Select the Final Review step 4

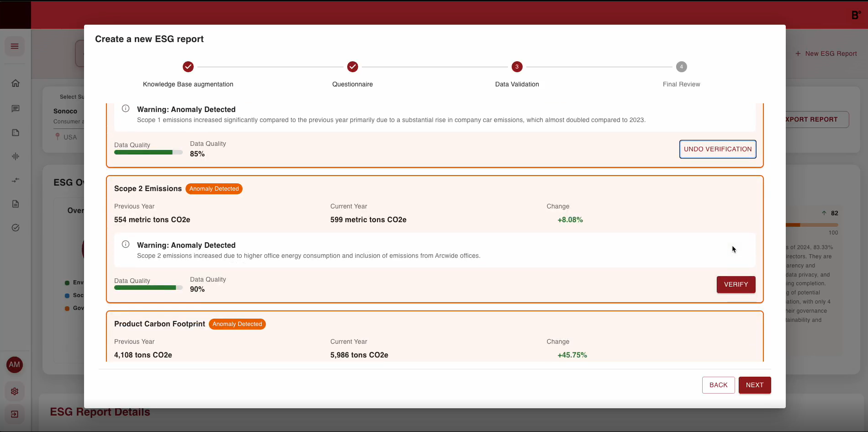click(x=681, y=67)
